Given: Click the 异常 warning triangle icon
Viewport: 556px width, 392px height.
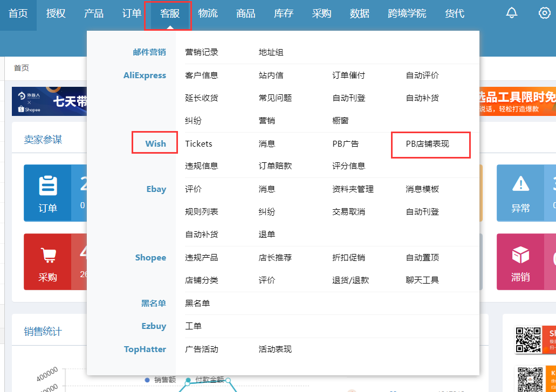Looking at the screenshot, I should 520,193.
